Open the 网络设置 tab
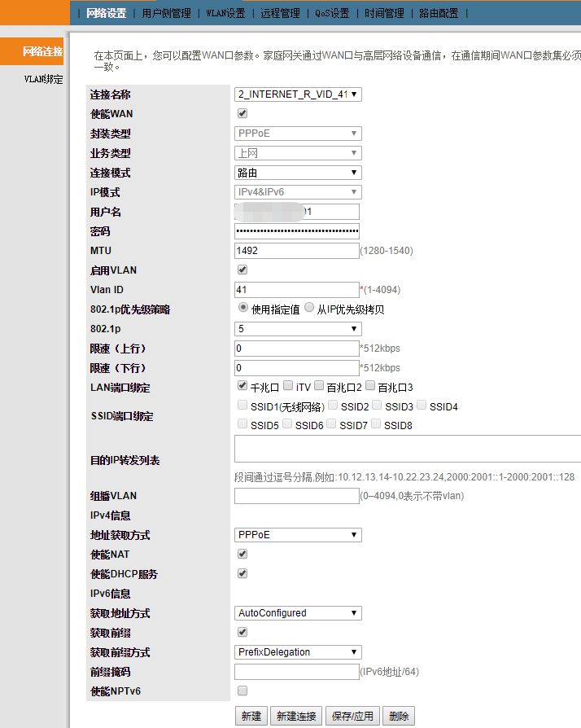Viewport: 581px width, 728px height. [107, 13]
